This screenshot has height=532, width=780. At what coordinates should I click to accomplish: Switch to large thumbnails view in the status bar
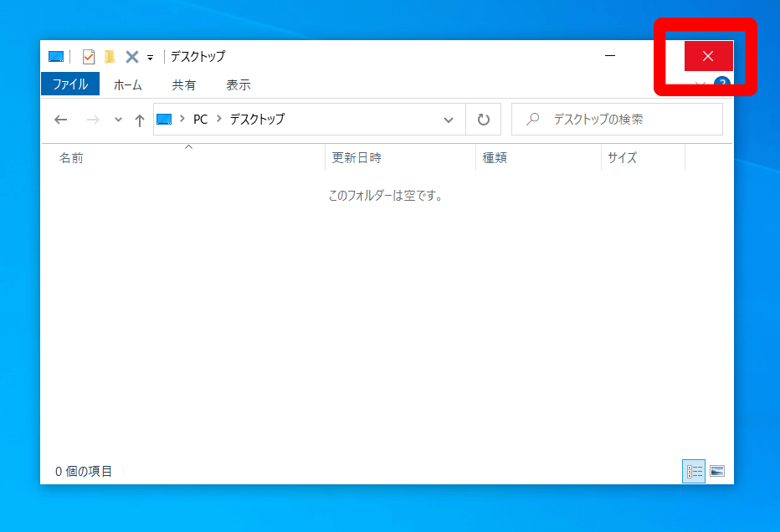(x=718, y=471)
